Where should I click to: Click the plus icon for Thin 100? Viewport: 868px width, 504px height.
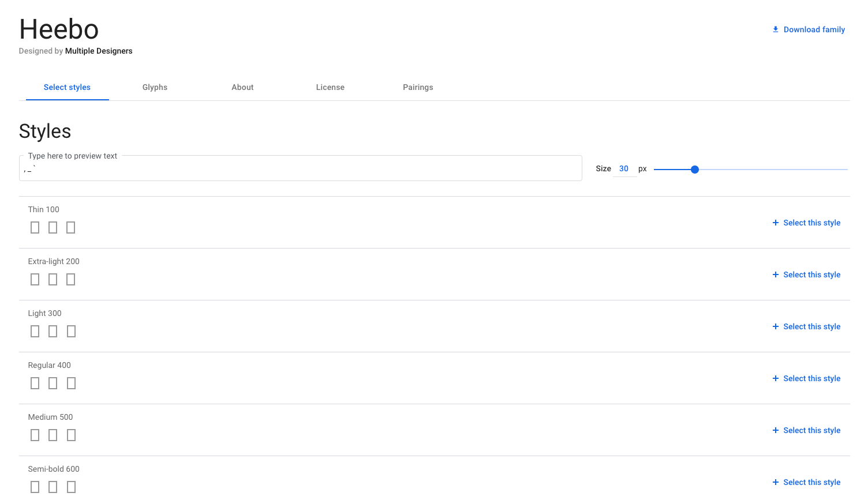click(776, 223)
